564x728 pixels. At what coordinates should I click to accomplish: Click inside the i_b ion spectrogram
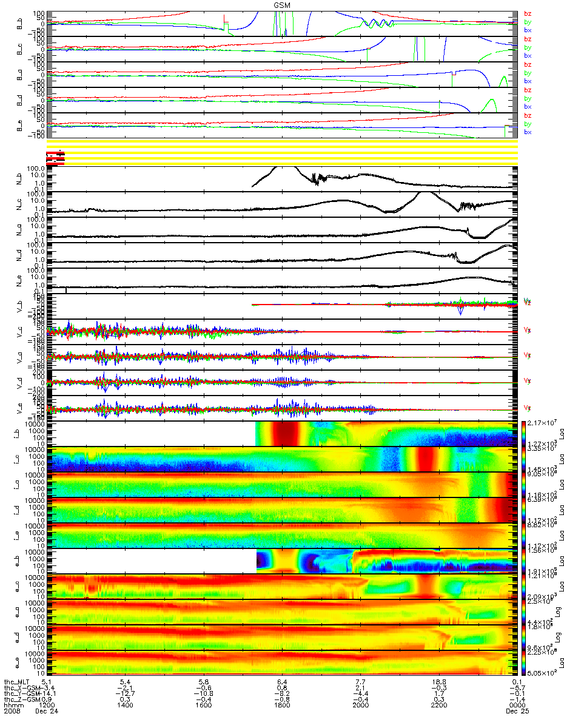[283, 434]
